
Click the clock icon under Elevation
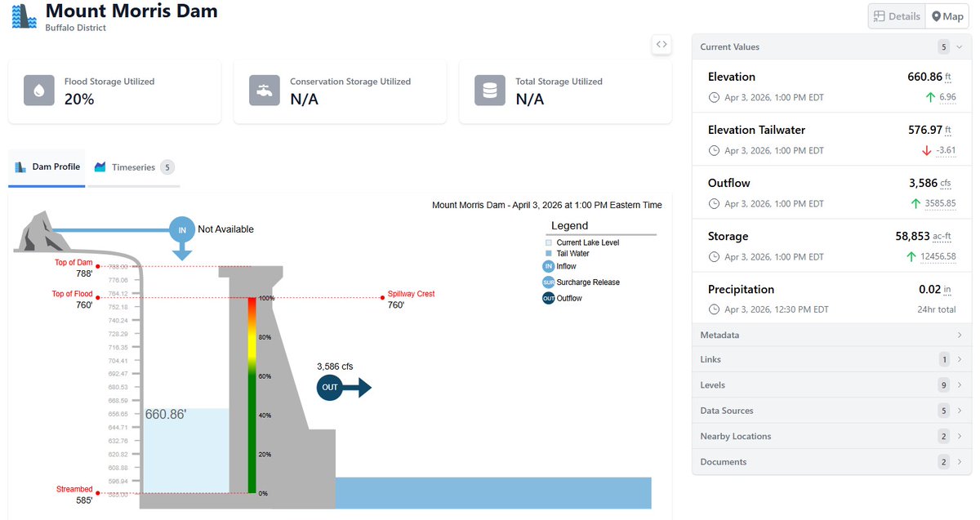[714, 98]
